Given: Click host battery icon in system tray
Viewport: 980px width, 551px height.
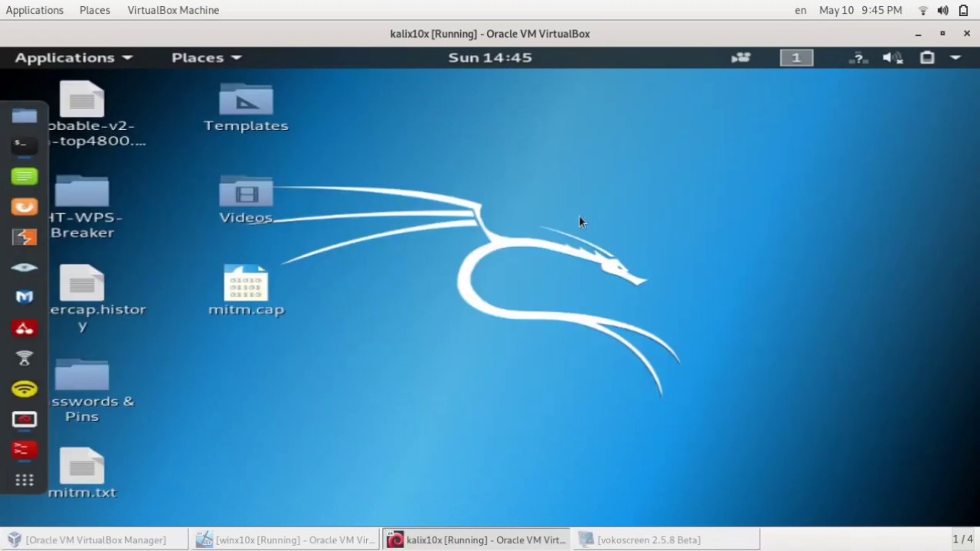Looking at the screenshot, I should click(963, 10).
